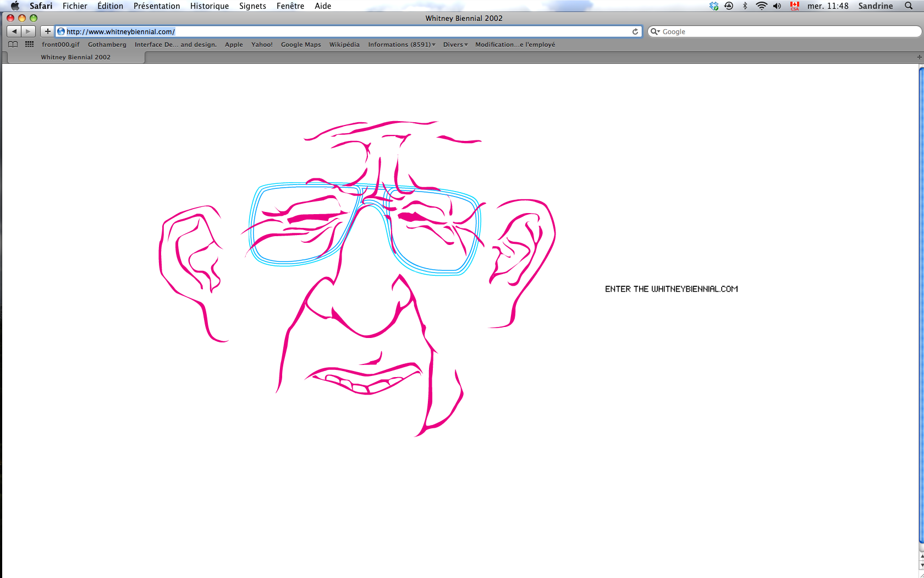The image size is (924, 578).
Task: Click the clock mer. 11:48
Action: click(x=828, y=6)
